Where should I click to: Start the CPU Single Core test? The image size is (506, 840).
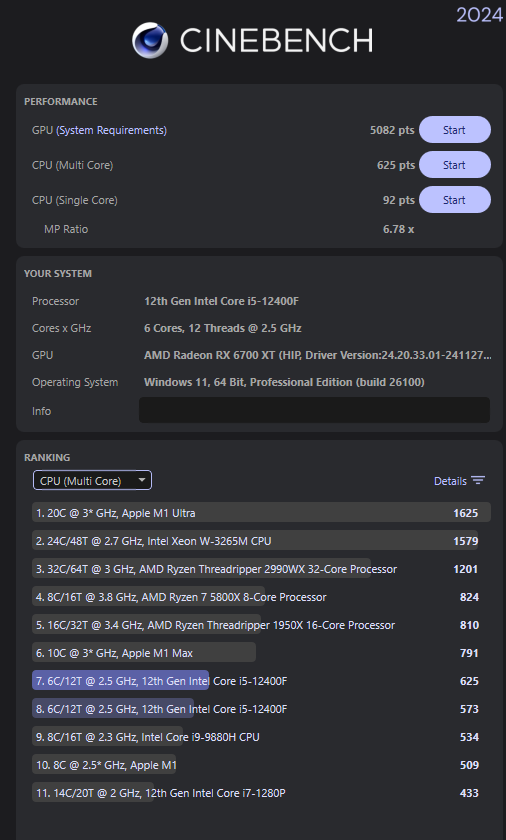[455, 200]
